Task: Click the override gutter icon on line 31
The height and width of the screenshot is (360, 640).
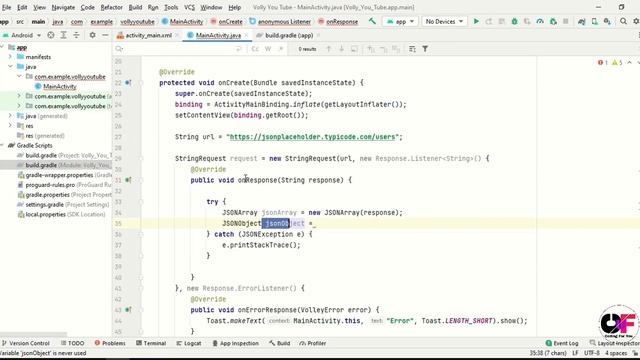Action: click(128, 180)
